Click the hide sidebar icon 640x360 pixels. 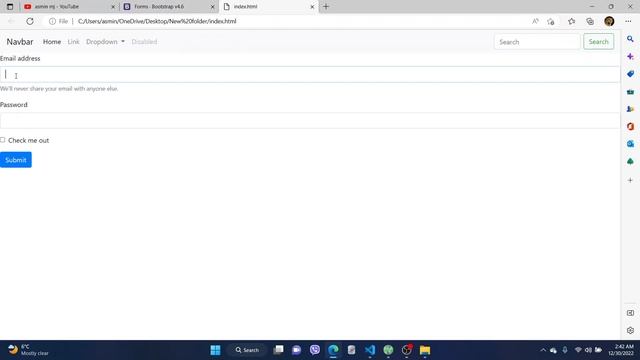630,313
